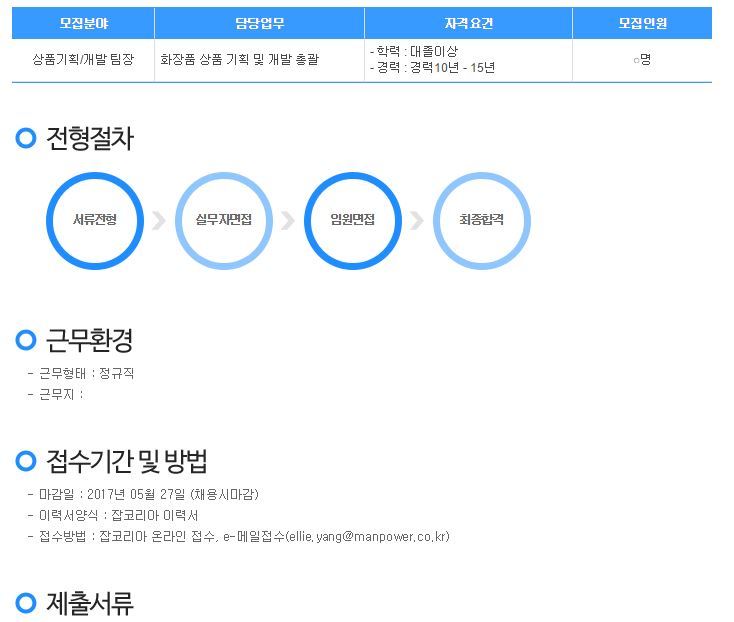Click the ellie.yang@manpower.co.kr email address
The height and width of the screenshot is (622, 734).
367,537
